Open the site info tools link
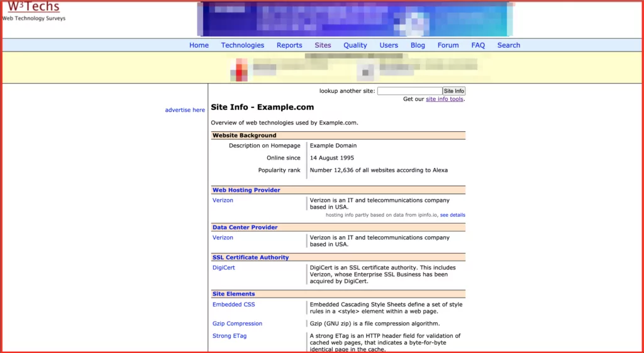This screenshot has width=644, height=353. [445, 99]
